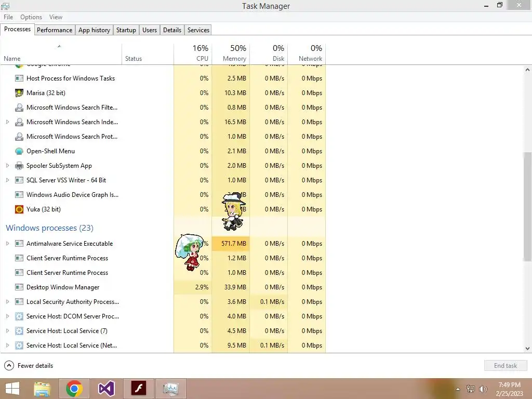The width and height of the screenshot is (532, 399).
Task: Expand Spooler SubSystem App row
Action: pyautogui.click(x=7, y=166)
